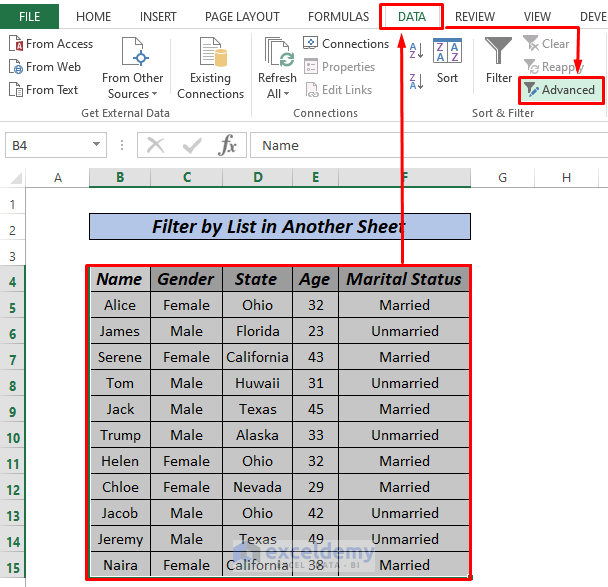608x587 pixels.
Task: Click the cell containing Alice
Action: [x=120, y=305]
